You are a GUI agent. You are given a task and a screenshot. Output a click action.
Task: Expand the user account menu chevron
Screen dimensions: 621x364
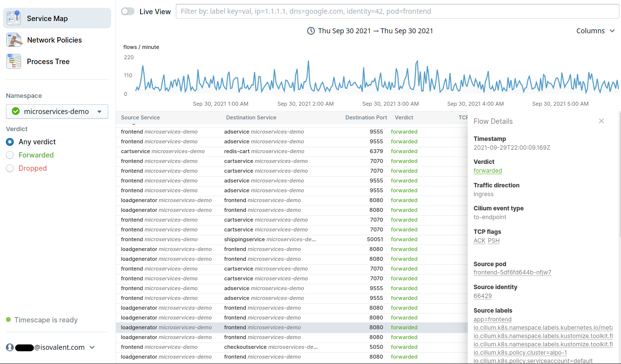pyautogui.click(x=92, y=347)
